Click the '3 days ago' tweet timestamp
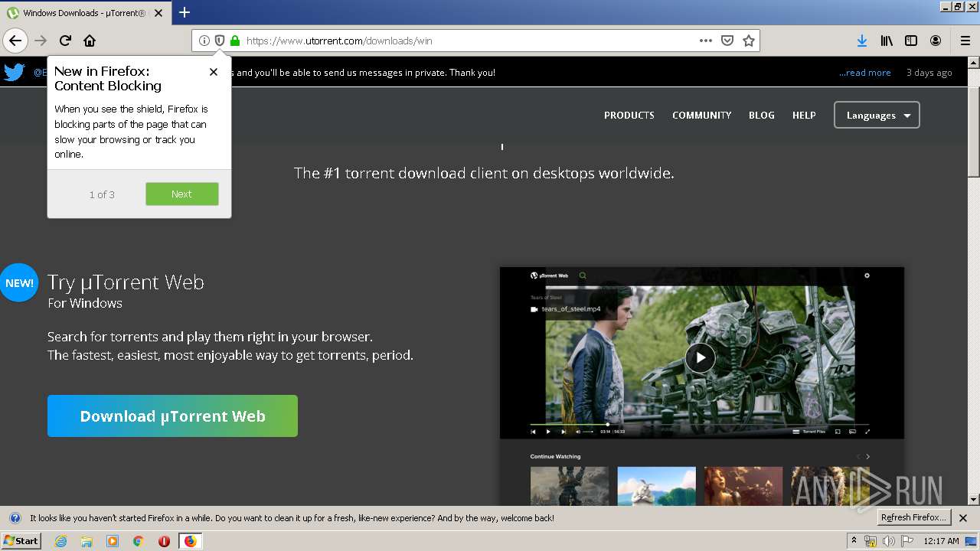 [x=929, y=73]
